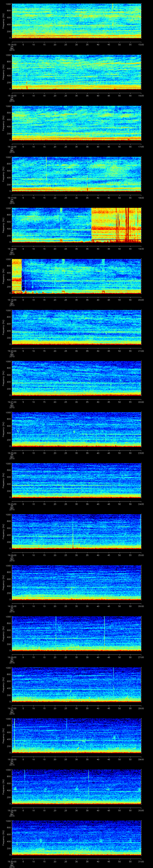Open the spectrogram panel starting at 19:22:00
The width and height of the screenshot is (153, 868).
click(76, 429)
